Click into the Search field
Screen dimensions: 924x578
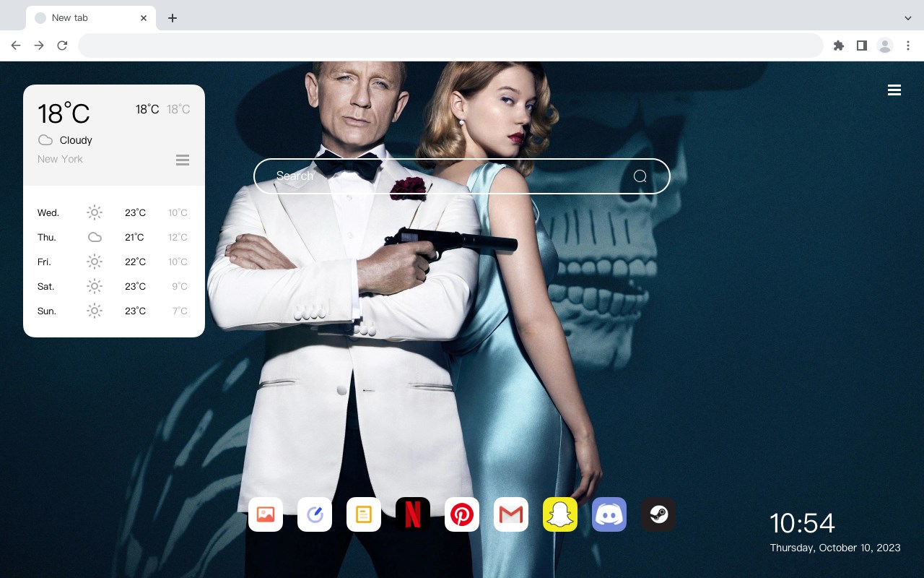[x=462, y=176]
